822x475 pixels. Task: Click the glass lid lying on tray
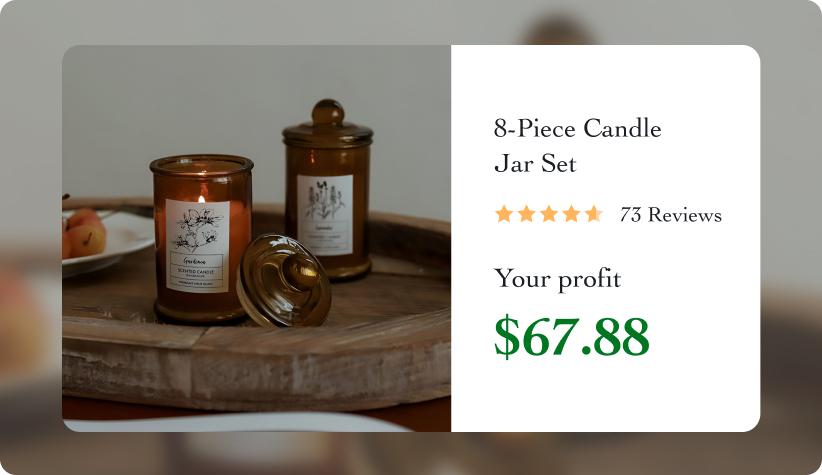pyautogui.click(x=283, y=280)
